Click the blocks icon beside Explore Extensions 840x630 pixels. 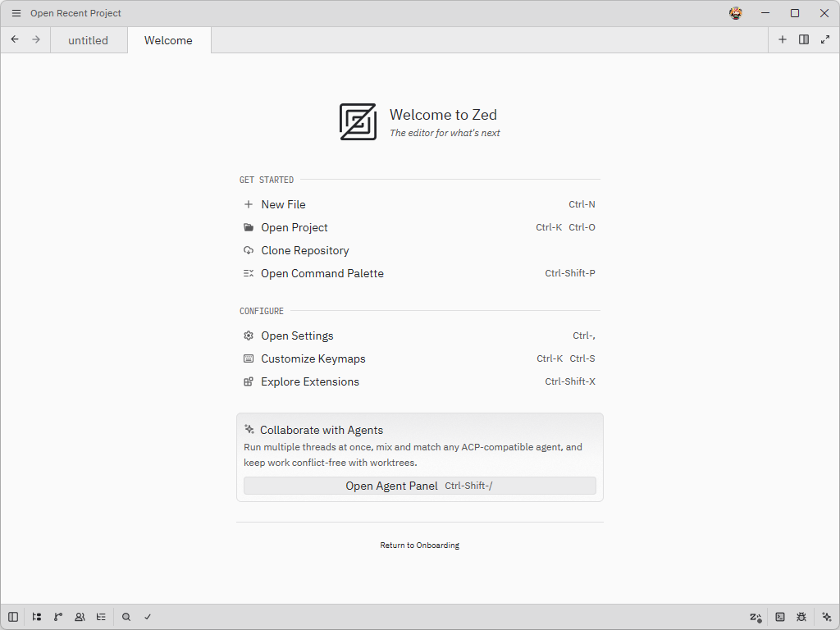pos(248,381)
